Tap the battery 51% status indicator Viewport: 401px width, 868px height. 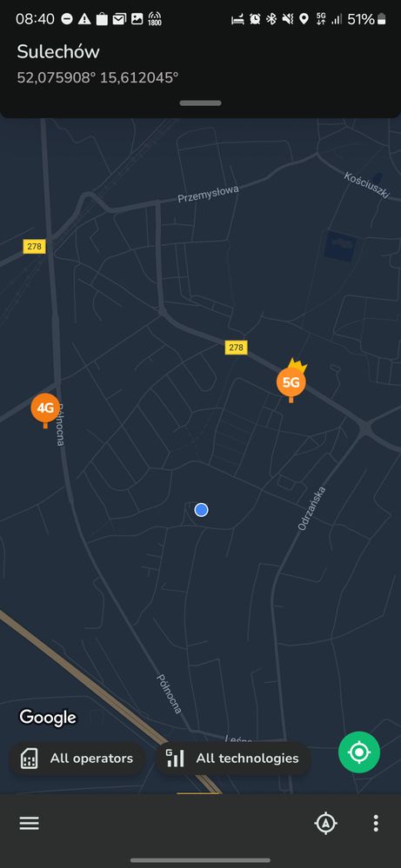pyautogui.click(x=367, y=19)
